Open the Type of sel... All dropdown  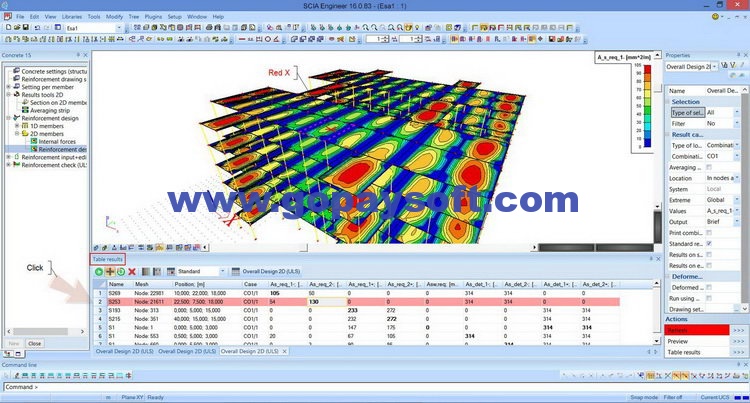tap(737, 112)
